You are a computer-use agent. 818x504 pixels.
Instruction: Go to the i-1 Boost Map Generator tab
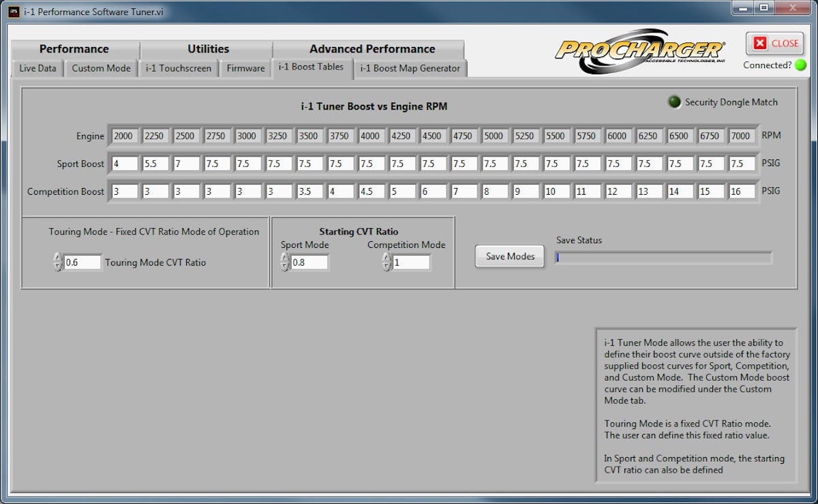[x=410, y=68]
